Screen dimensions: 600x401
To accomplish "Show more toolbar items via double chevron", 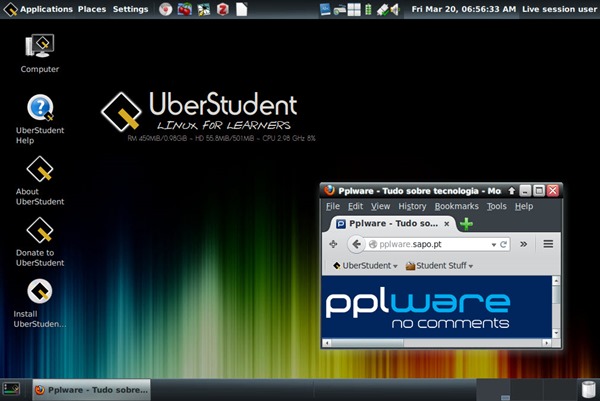I will click(523, 244).
